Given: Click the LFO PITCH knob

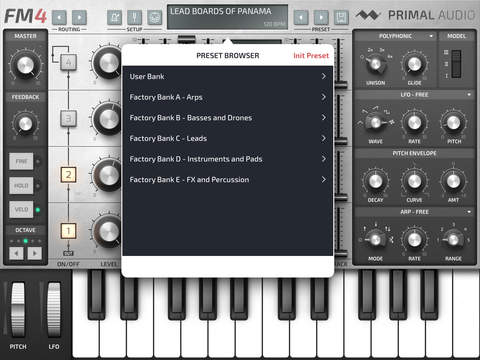Looking at the screenshot, I should (453, 123).
